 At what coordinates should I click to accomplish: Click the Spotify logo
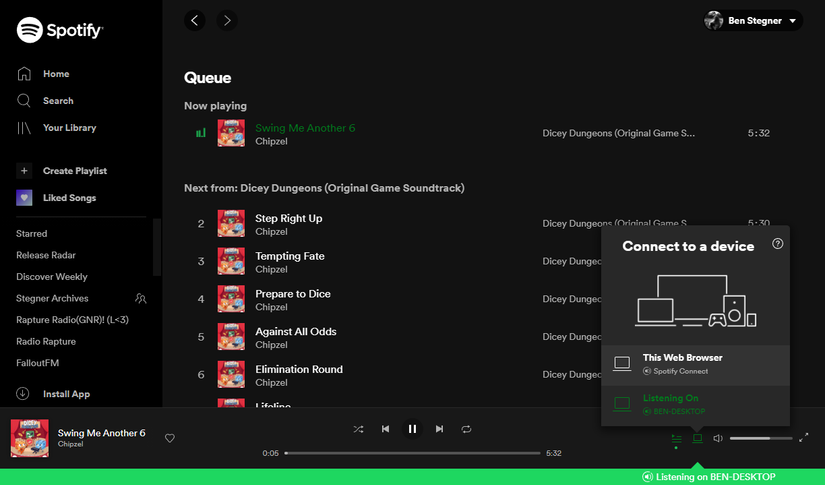click(x=59, y=30)
